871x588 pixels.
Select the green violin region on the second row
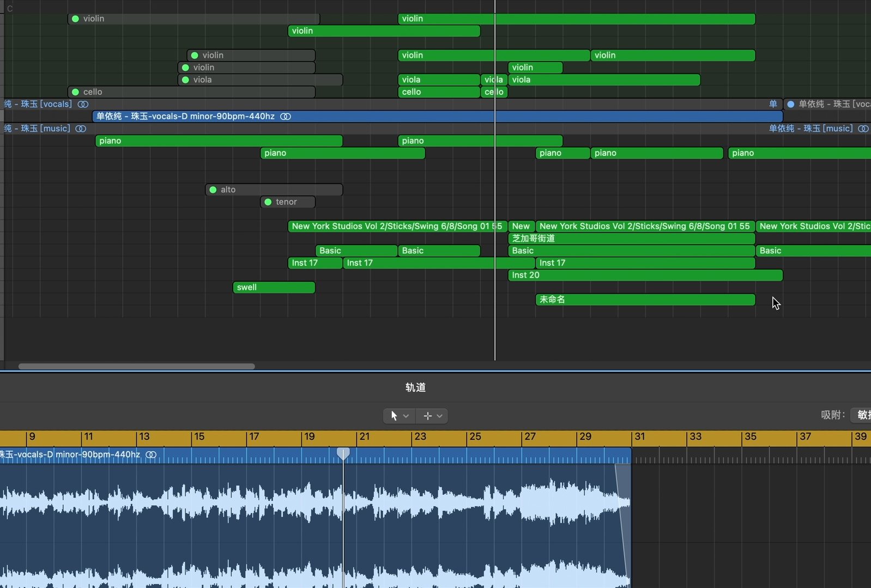point(384,31)
